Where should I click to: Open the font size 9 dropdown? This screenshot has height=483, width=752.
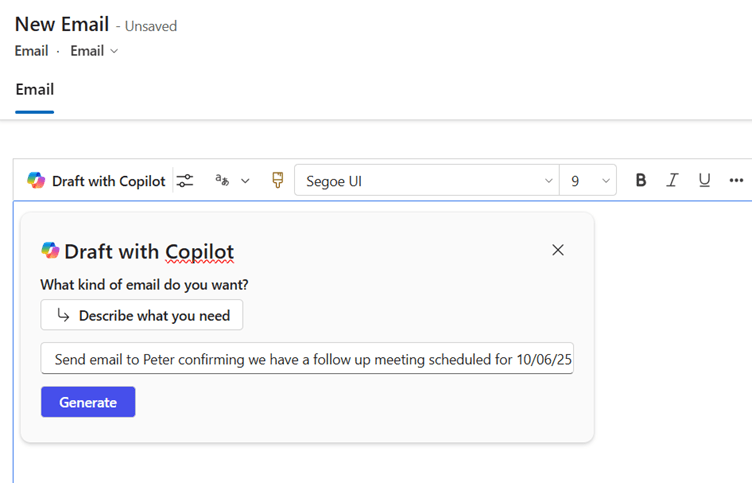coord(588,180)
